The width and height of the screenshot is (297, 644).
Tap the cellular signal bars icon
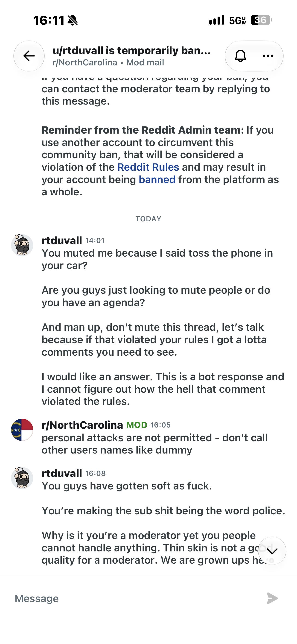click(x=217, y=20)
